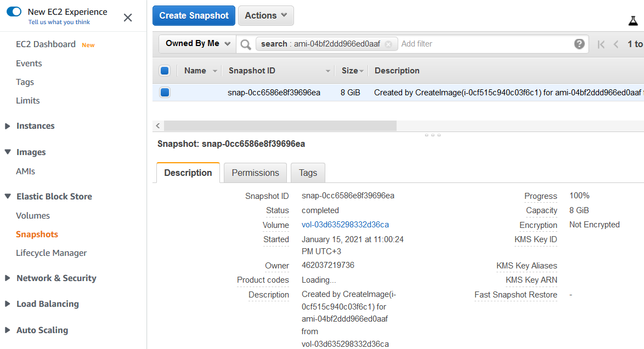
Task: Sort by the Size column
Action: point(352,71)
